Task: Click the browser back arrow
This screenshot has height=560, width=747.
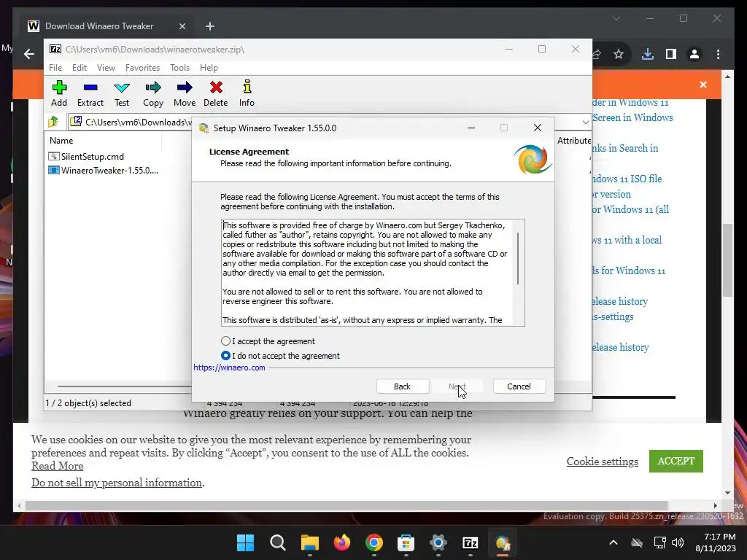Action: (29, 54)
